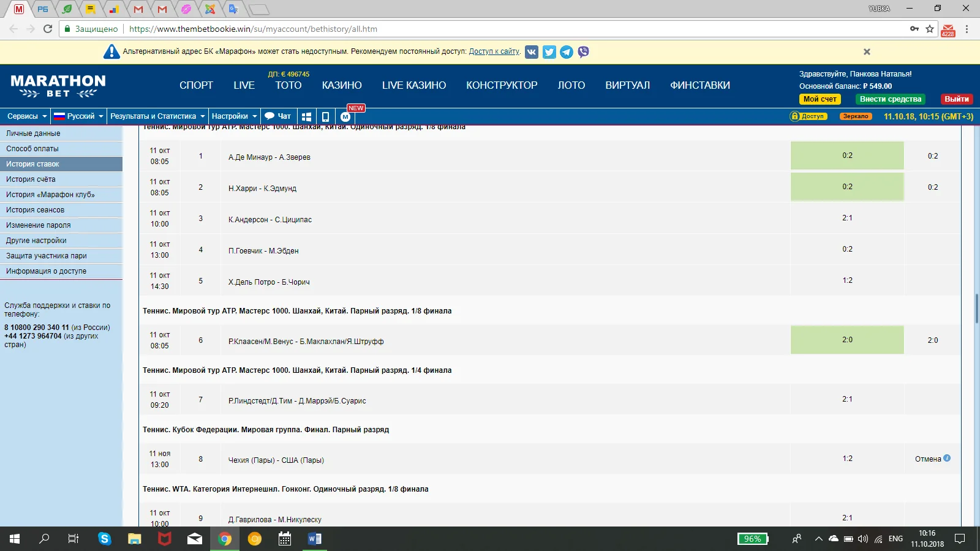
Task: Open the Chrome three-dot menu
Action: [x=967, y=29]
